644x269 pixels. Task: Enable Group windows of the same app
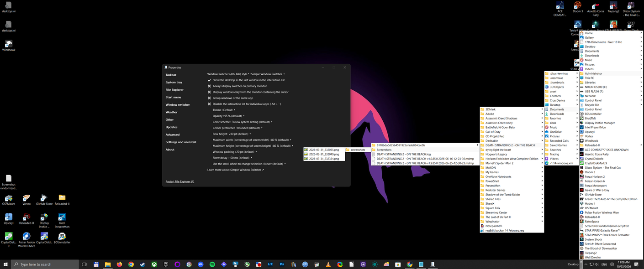pyautogui.click(x=230, y=98)
